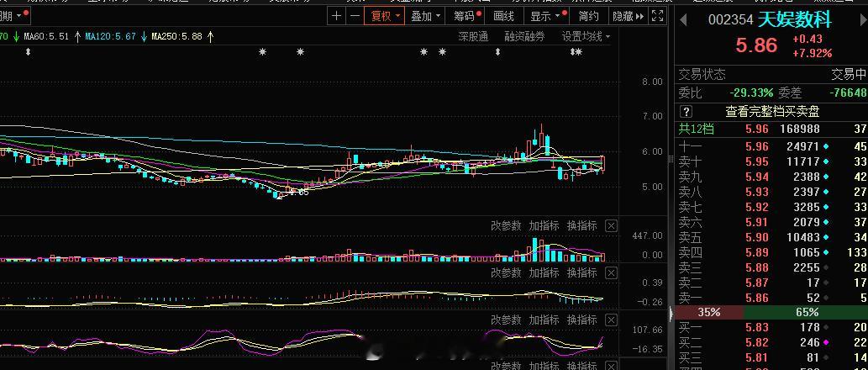868x370 pixels.
Task: Click diamond indicator in 卖十 row
Action: pos(827,161)
